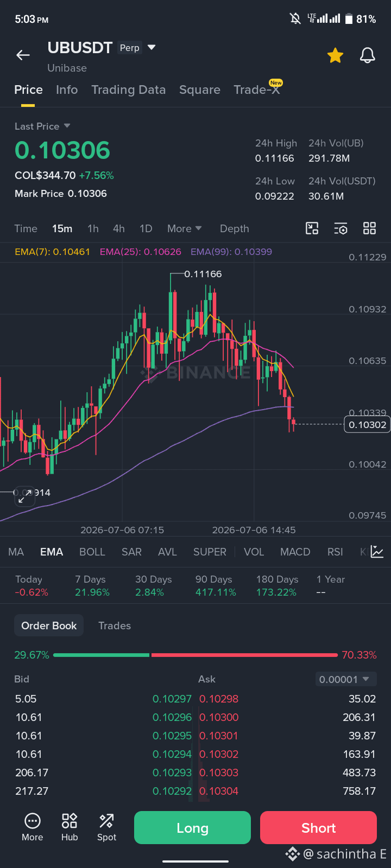Switch to the Square tab
This screenshot has height=868, width=391.
[200, 90]
